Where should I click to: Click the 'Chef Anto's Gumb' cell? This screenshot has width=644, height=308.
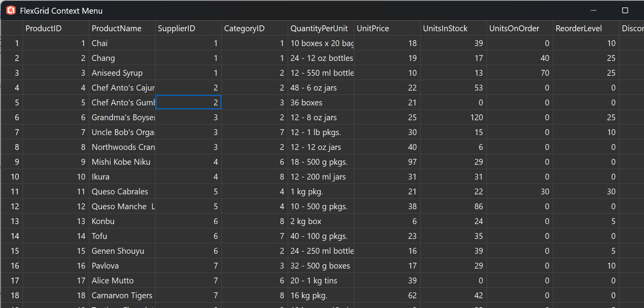tap(122, 103)
